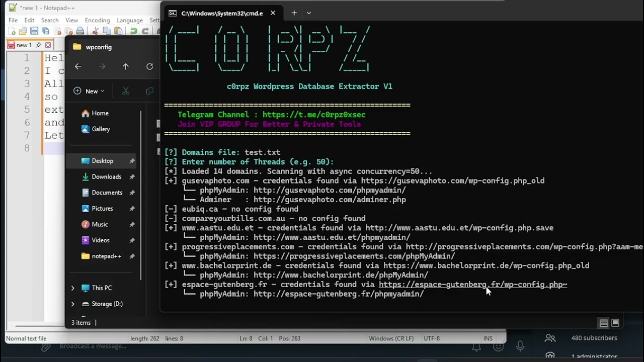Open the Search menu in Notepad++
The height and width of the screenshot is (362, 644).
click(50, 20)
